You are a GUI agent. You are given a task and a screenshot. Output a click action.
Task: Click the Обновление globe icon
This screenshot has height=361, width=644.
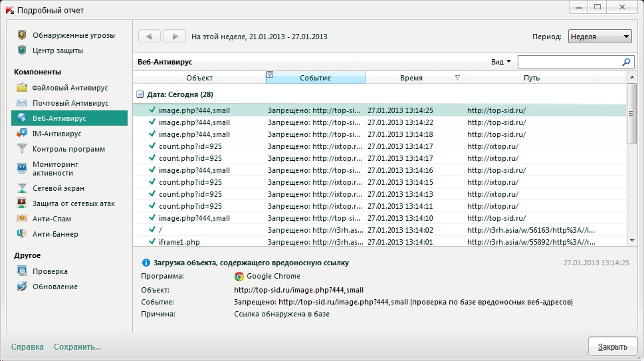[22, 287]
